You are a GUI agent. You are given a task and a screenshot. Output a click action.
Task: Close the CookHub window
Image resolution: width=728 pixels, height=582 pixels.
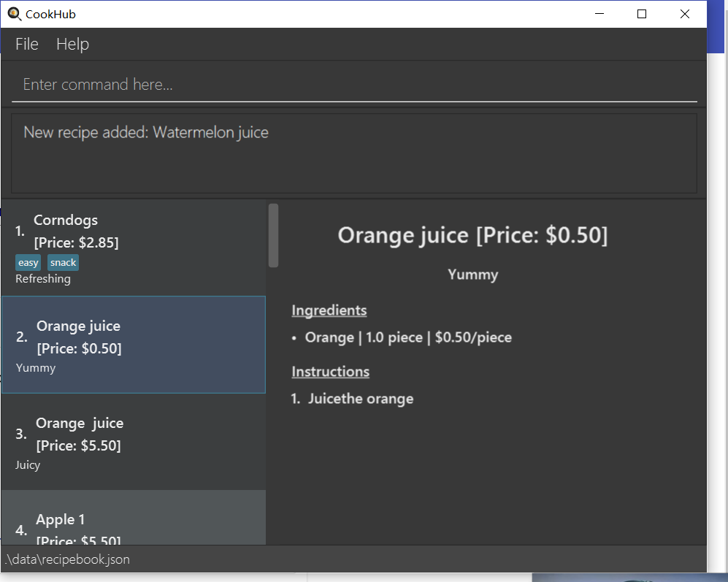click(685, 14)
